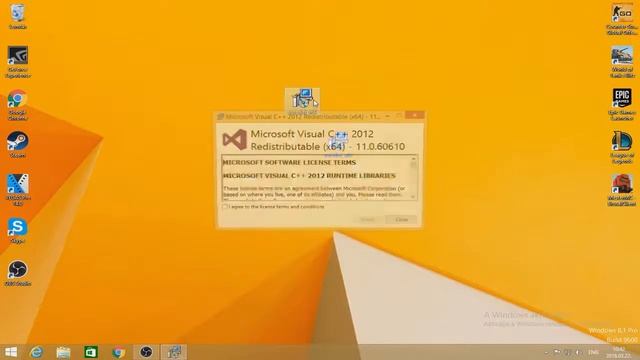
Task: Select the vcredist installer icon above the dialog
Action: coord(302,101)
